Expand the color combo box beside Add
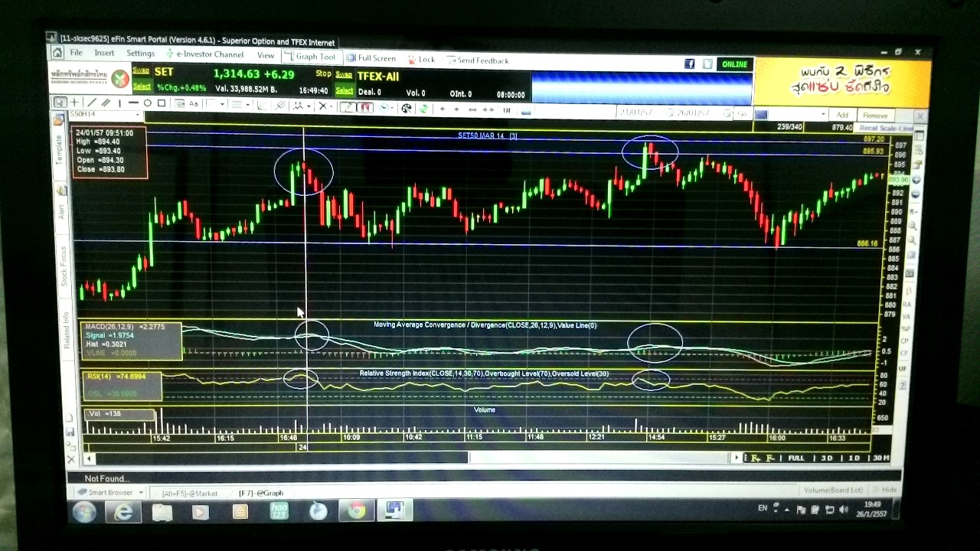Screen dimensions: 980x551 click(823, 115)
